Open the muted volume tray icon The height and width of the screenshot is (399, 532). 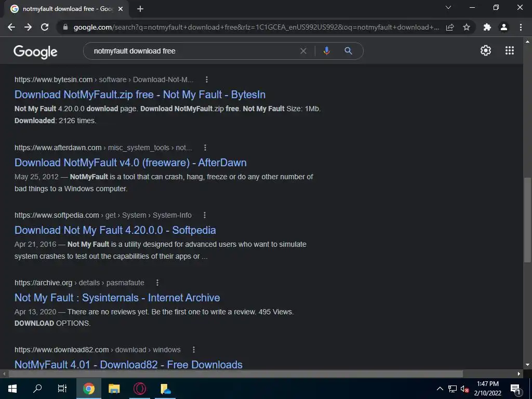click(464, 389)
